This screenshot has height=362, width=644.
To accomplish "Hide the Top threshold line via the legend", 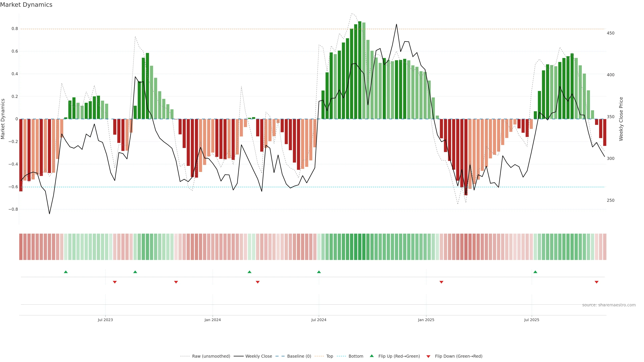I will click(330, 356).
